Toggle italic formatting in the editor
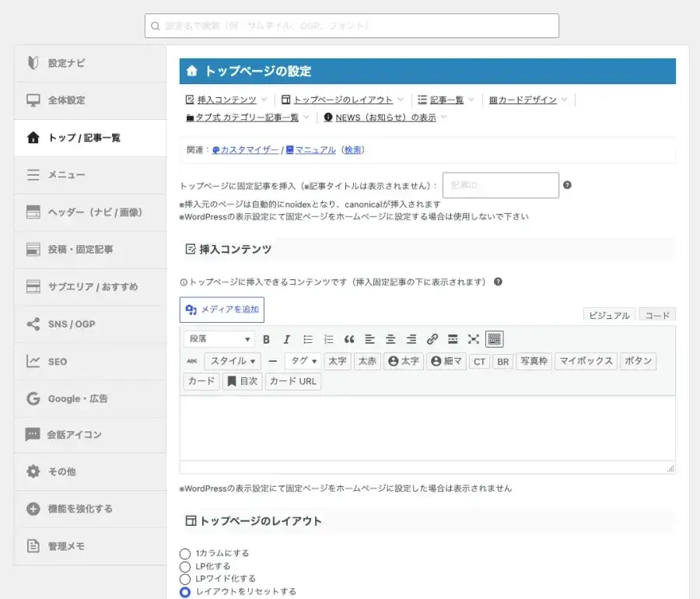Screen dimensions: 700x599 coord(286,340)
